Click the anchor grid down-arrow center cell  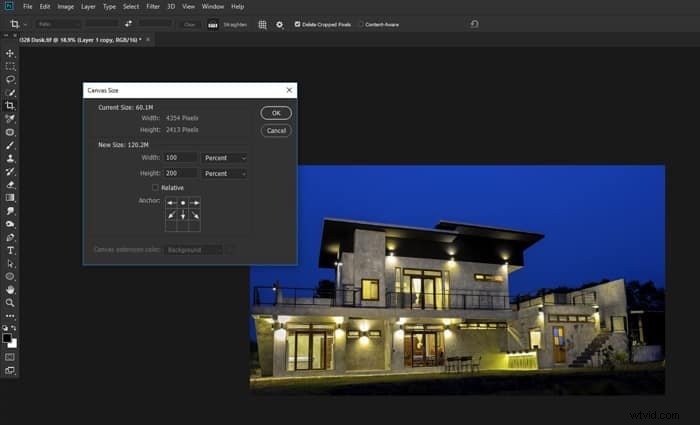183,215
